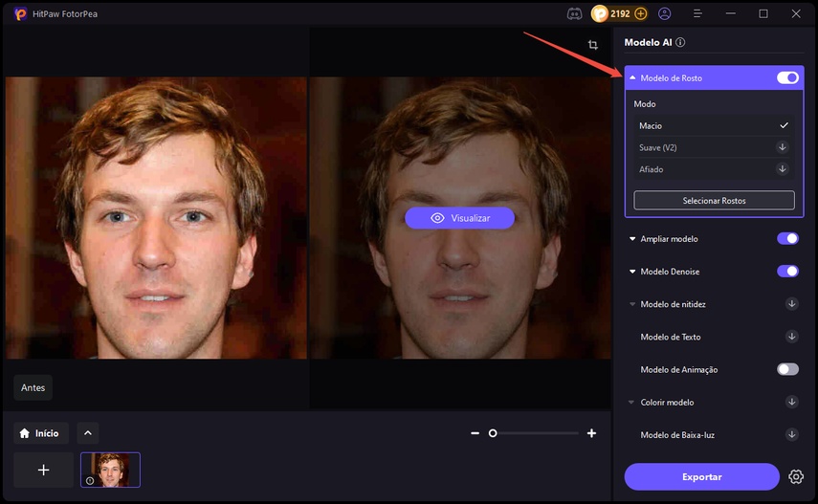
Task: Click the Visualizar preview button
Action: (x=459, y=218)
